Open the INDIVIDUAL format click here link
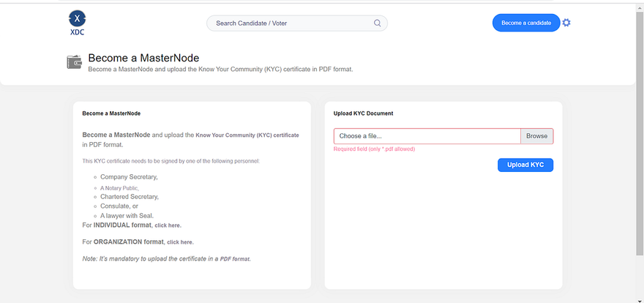 (168, 225)
